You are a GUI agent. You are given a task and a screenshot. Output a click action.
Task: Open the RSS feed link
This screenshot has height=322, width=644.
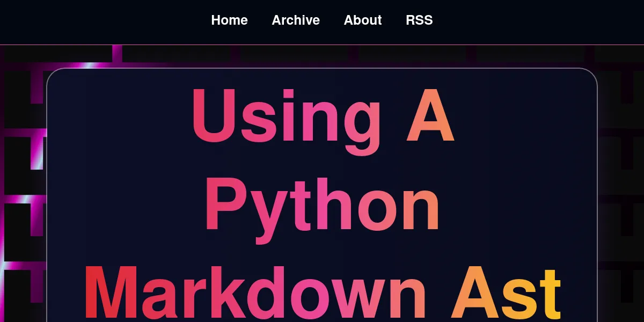point(419,20)
